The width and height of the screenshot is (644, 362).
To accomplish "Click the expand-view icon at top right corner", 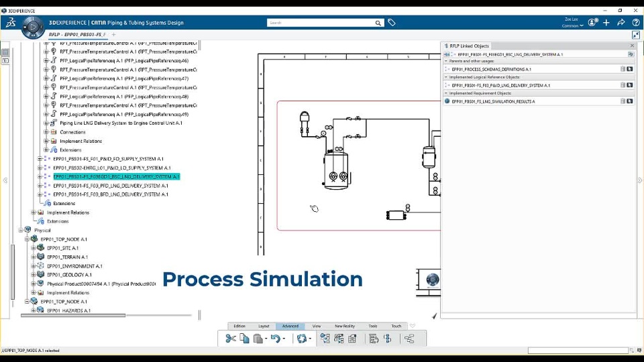I will (x=636, y=35).
